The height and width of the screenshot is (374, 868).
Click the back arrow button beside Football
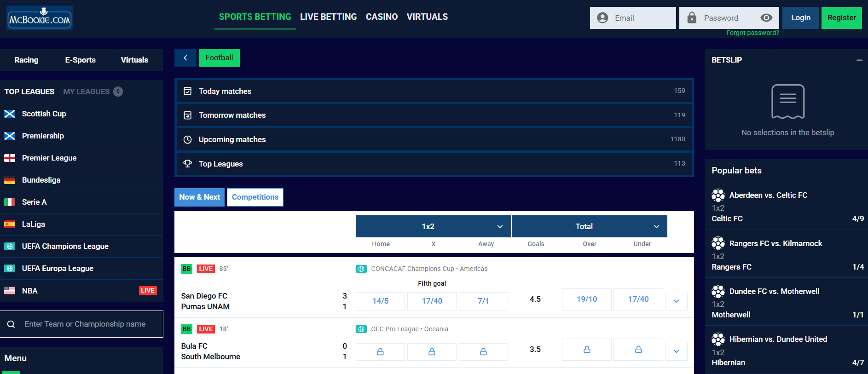(185, 58)
